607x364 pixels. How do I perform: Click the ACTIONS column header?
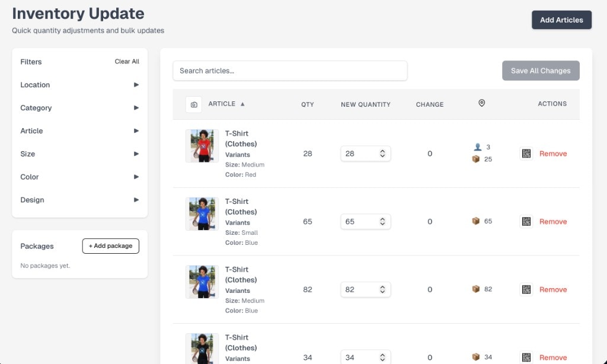(552, 104)
